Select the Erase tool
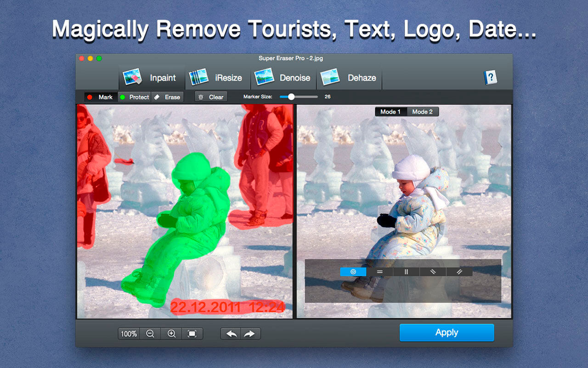This screenshot has width=588, height=368. click(x=167, y=97)
